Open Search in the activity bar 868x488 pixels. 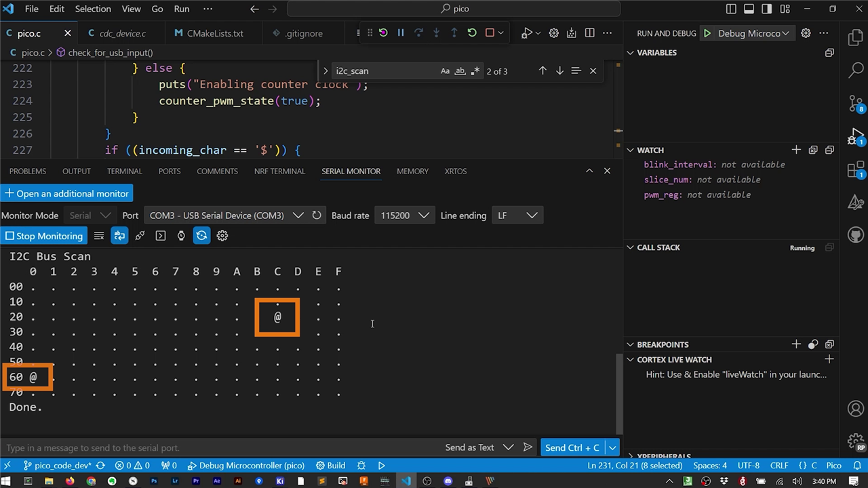tap(856, 69)
